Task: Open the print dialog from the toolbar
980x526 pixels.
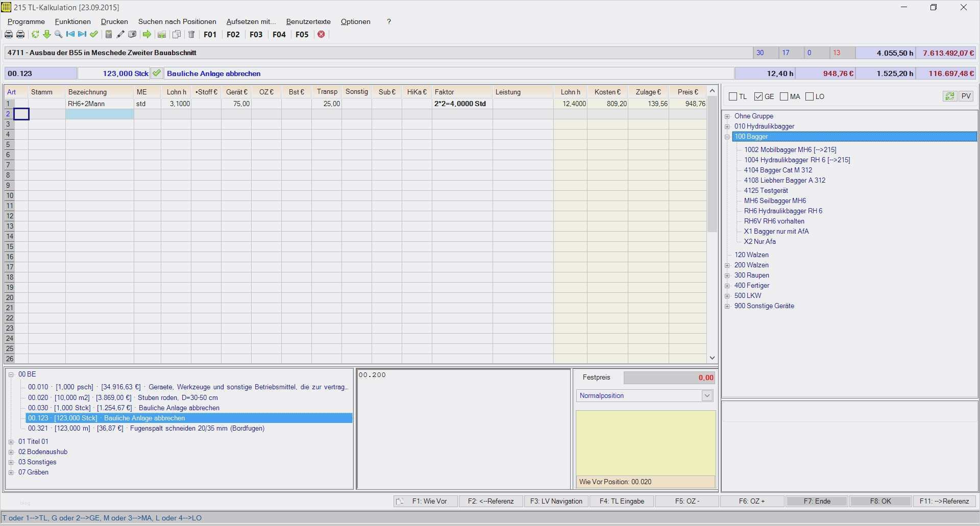Action: click(x=8, y=34)
